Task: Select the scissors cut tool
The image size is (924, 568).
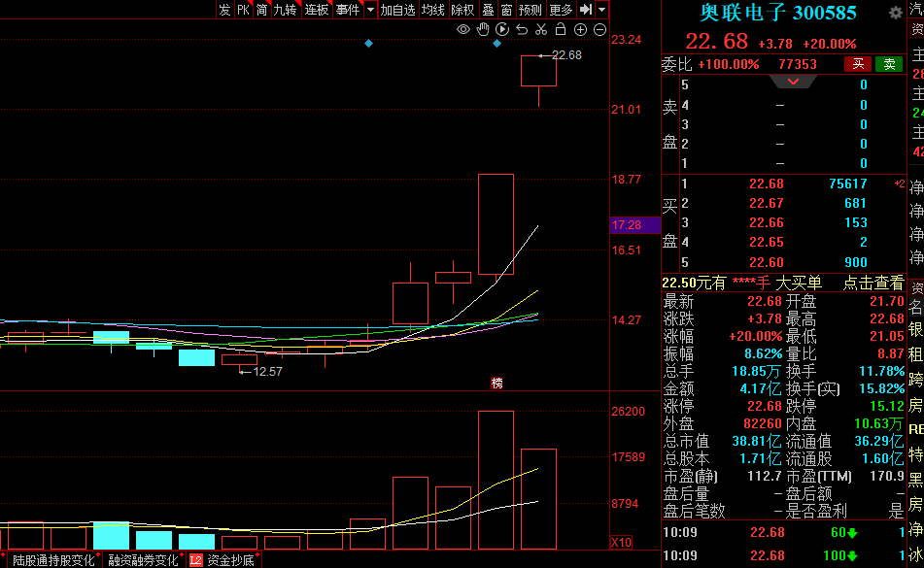Action: click(x=541, y=29)
